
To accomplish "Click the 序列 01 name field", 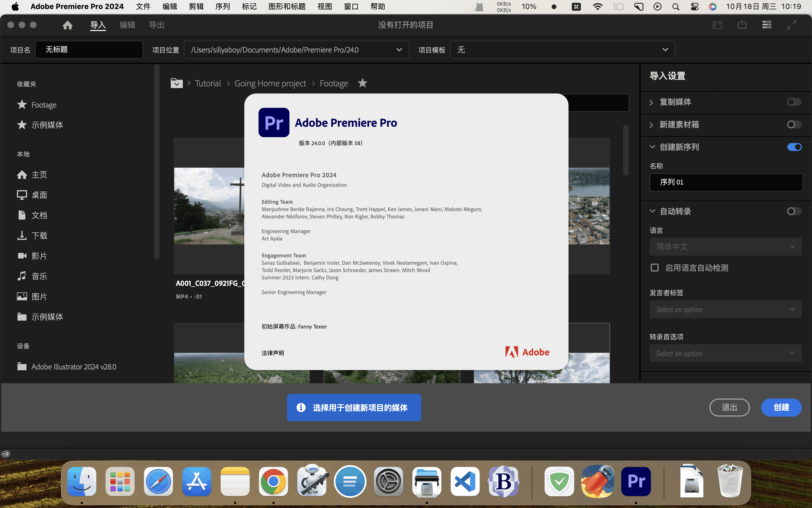I will coord(726,182).
